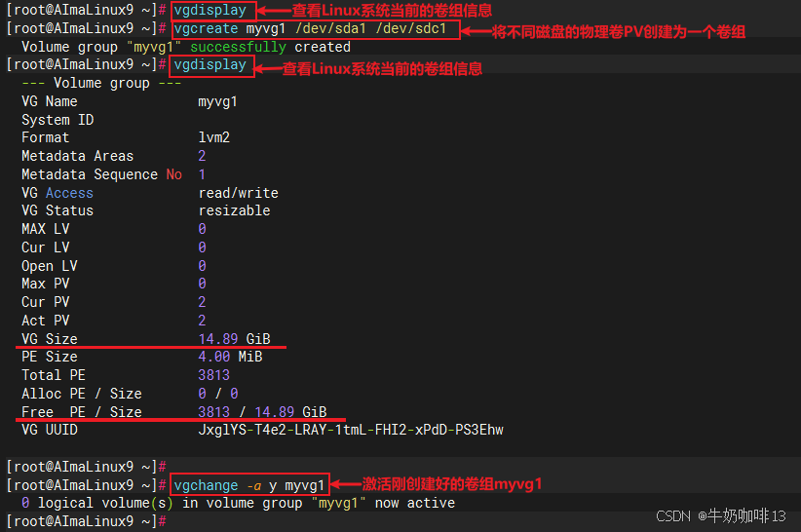Click the 'VG UUID' label

point(50,430)
